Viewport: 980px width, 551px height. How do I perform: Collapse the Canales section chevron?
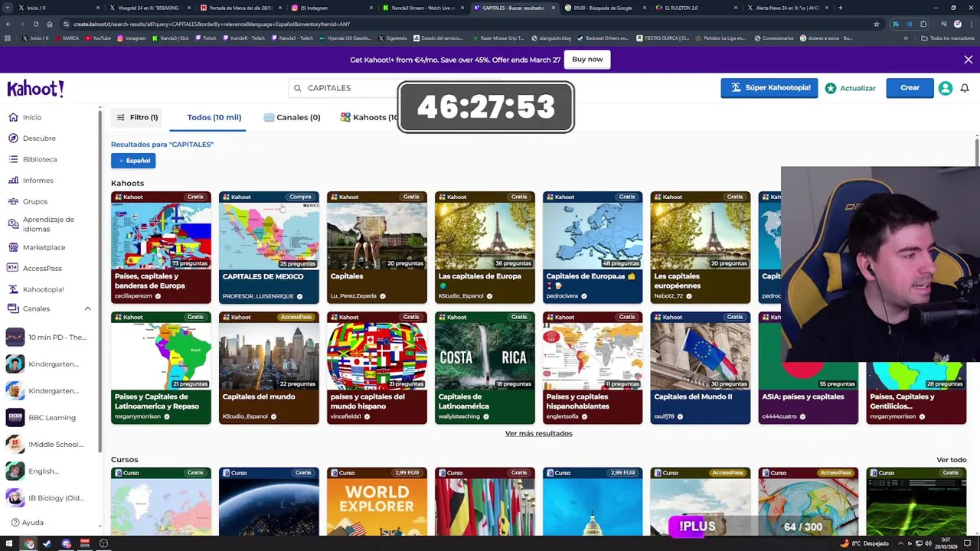tap(87, 308)
